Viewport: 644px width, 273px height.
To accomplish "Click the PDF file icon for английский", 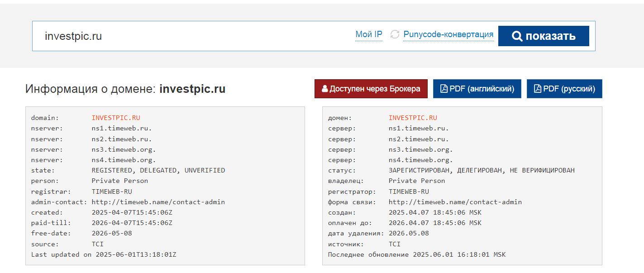I will pos(444,89).
